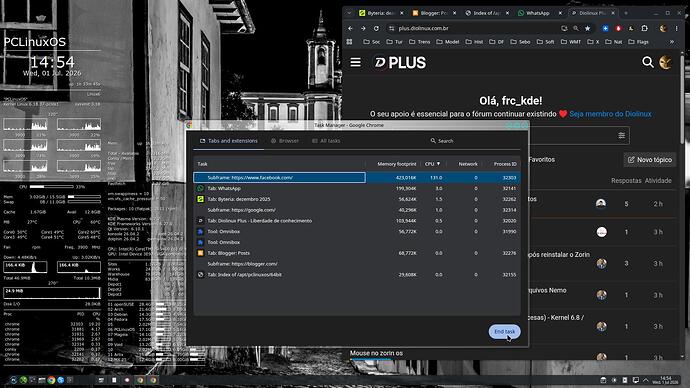The height and width of the screenshot is (388, 690).
Task: Switch to the Browser tab in Task Manager
Action: [x=285, y=141]
